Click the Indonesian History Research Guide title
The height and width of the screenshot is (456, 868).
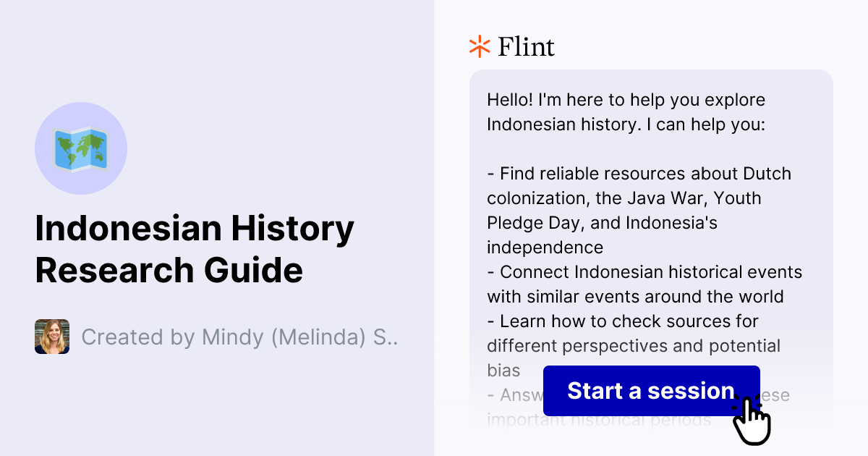coord(195,249)
